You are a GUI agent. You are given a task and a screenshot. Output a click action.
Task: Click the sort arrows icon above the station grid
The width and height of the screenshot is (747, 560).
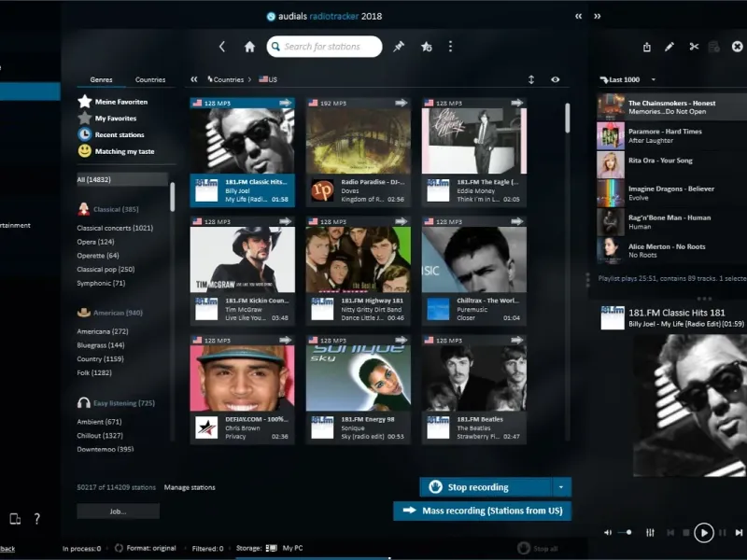[x=531, y=79]
